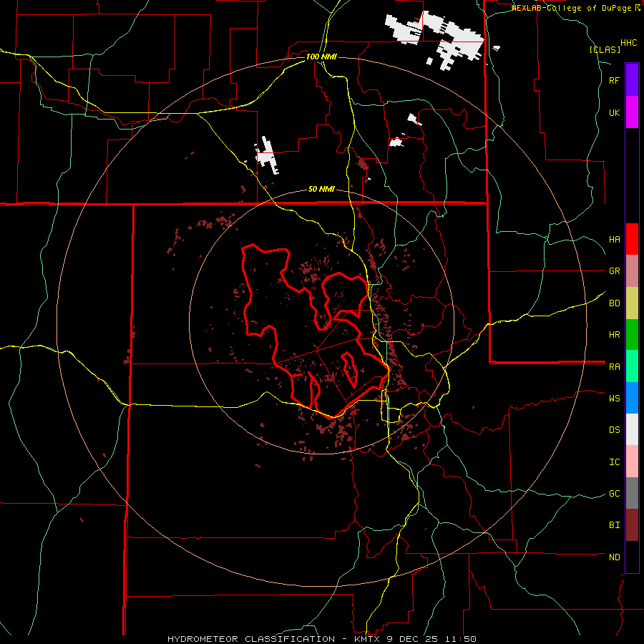Pick the RA light green swatch

click(x=632, y=366)
